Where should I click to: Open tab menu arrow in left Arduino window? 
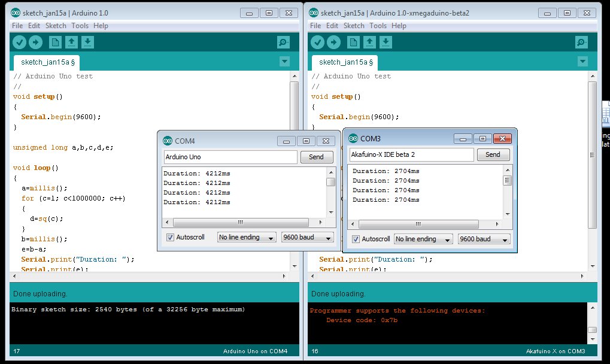(x=284, y=62)
